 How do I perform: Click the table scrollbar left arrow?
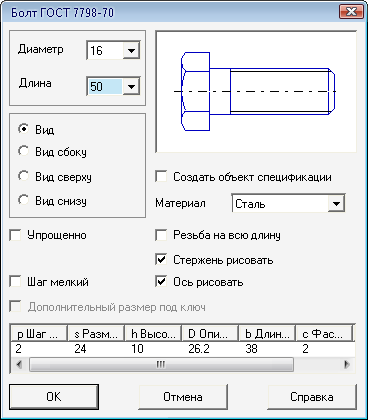(x=19, y=364)
